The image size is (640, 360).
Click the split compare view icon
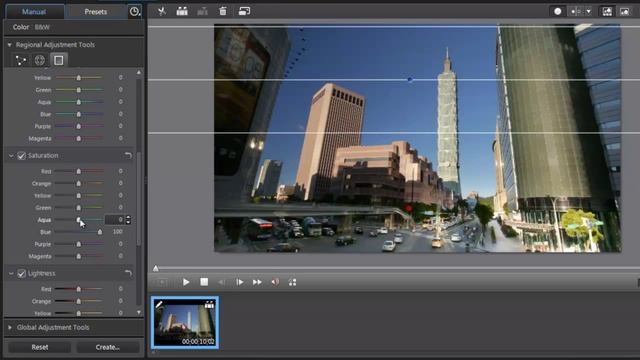[576, 11]
